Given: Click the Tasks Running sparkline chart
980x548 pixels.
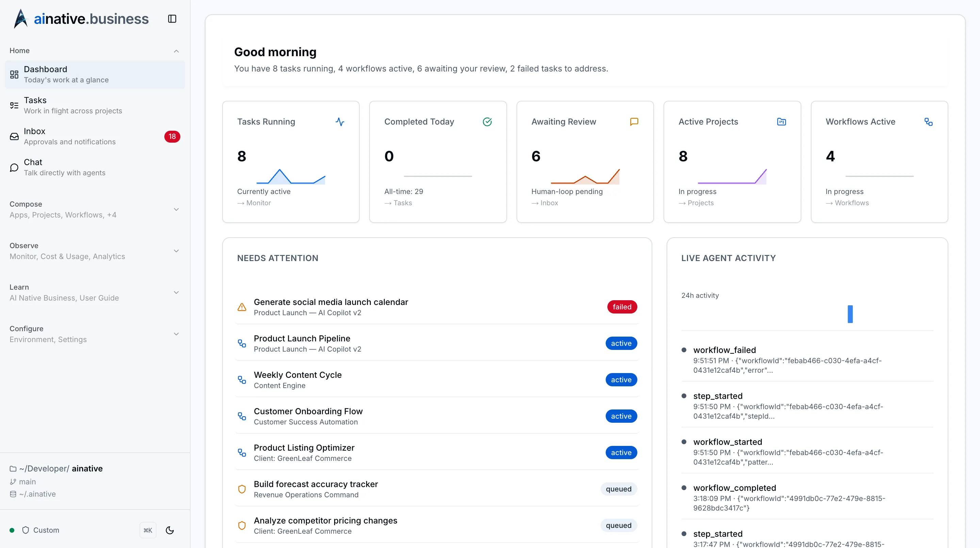Looking at the screenshot, I should [x=291, y=177].
